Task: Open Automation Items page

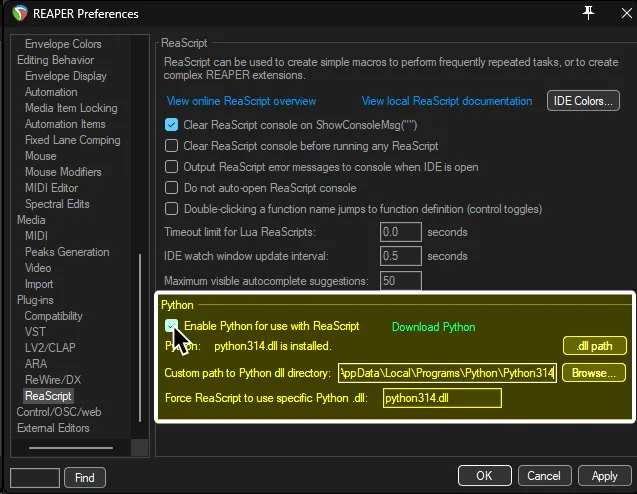Action: (65, 124)
